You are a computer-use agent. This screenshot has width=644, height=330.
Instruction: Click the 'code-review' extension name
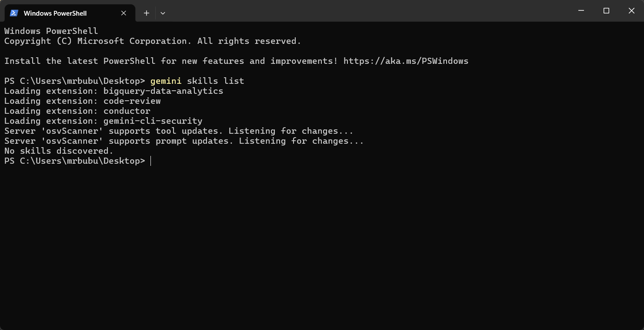click(132, 101)
